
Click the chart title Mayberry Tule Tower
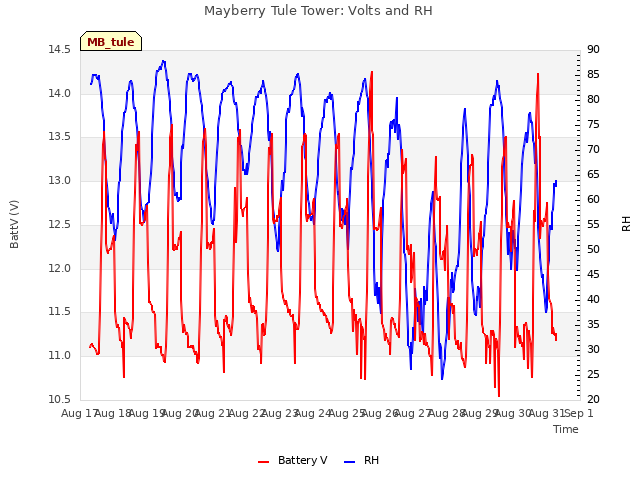tap(318, 11)
